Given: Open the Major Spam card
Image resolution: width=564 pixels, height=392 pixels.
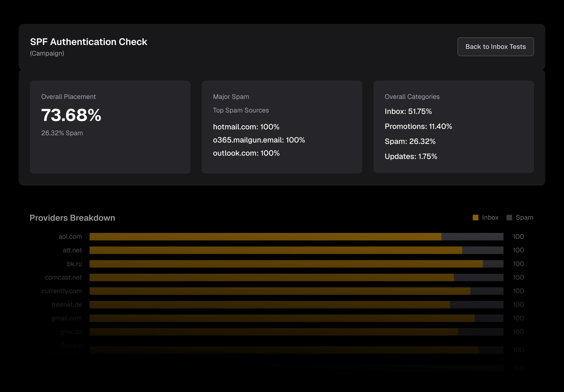Looking at the screenshot, I should 282,127.
